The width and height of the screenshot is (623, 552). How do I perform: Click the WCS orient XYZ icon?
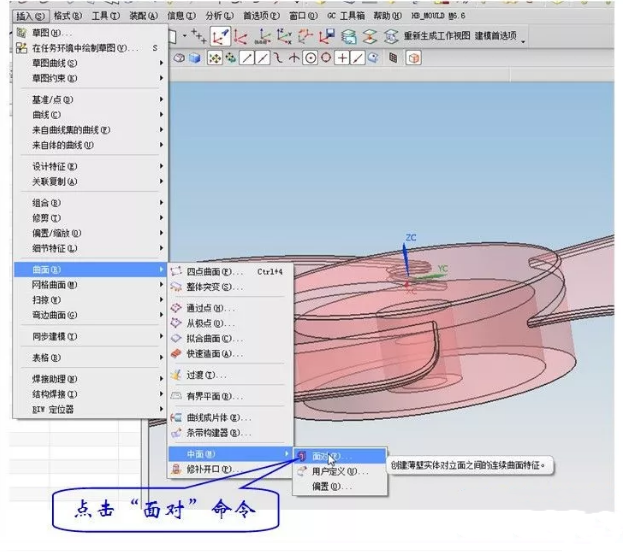(284, 36)
